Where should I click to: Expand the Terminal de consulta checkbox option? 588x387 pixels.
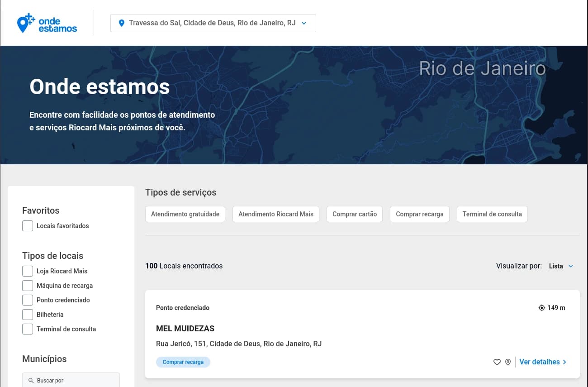pyautogui.click(x=28, y=329)
